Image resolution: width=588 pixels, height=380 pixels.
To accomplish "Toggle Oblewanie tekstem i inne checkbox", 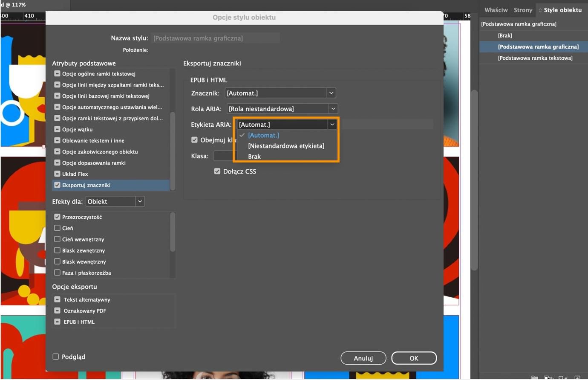I will pos(57,140).
